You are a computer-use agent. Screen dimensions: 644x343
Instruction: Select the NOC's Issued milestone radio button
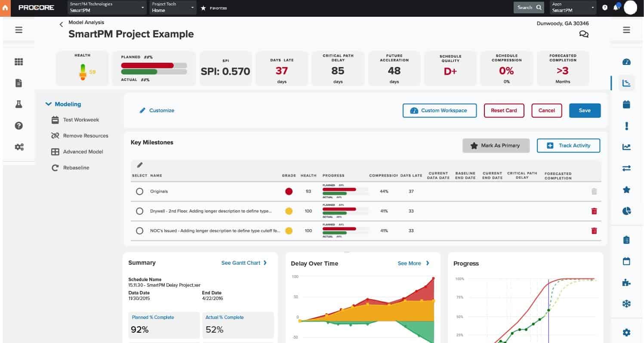tap(139, 231)
